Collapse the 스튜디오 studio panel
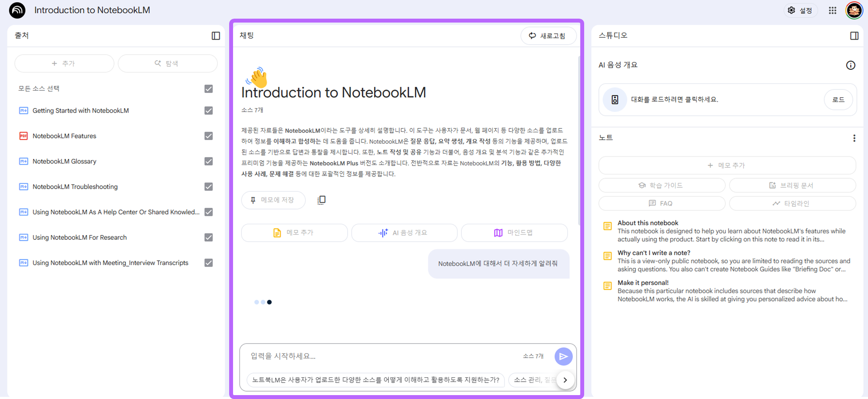Screen dimensions: 868x399 854,36
